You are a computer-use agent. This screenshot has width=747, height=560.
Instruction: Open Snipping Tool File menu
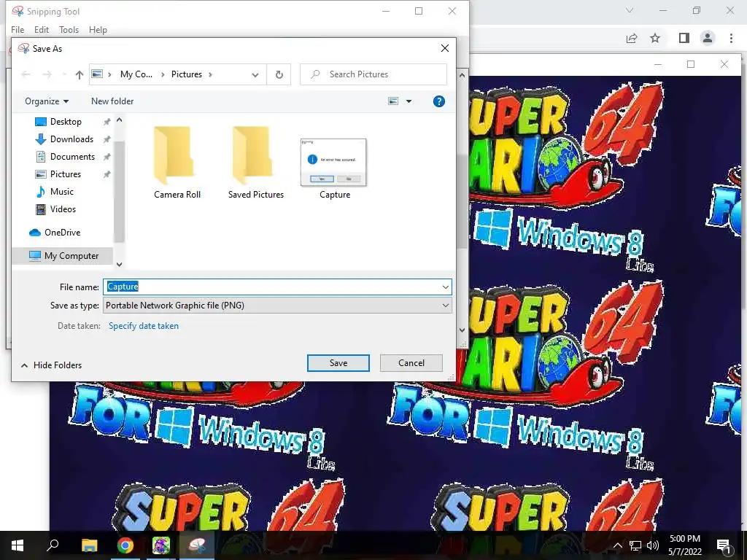point(18,29)
